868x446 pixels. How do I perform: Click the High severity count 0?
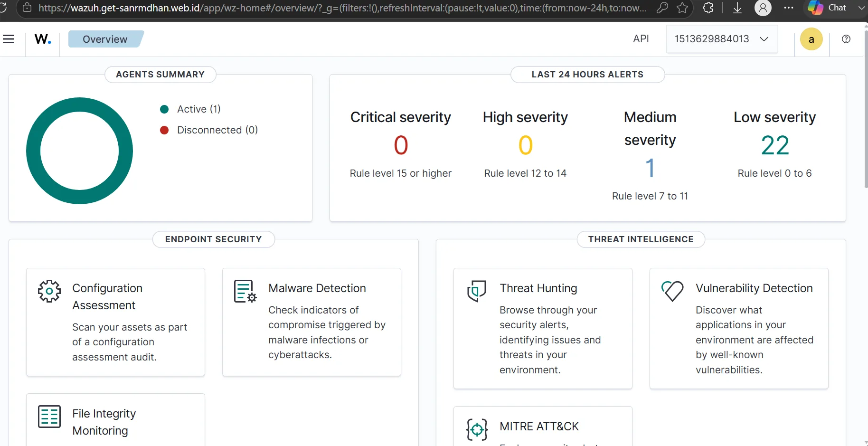525,145
